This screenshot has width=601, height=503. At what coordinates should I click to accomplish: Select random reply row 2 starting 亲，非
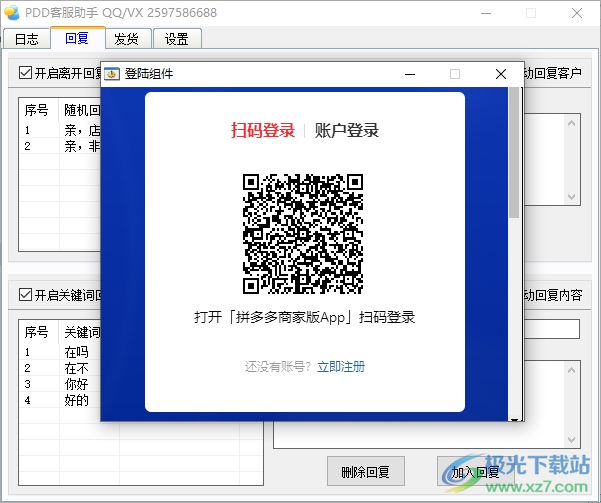pos(60,146)
